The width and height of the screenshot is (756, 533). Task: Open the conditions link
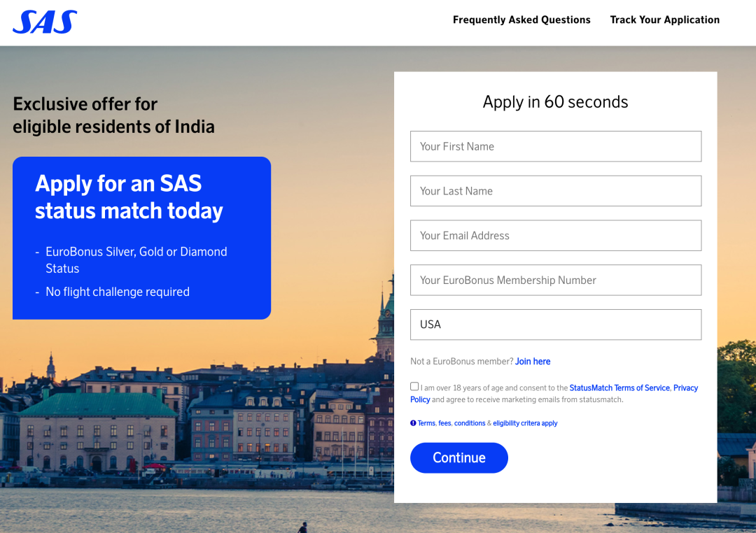[470, 423]
